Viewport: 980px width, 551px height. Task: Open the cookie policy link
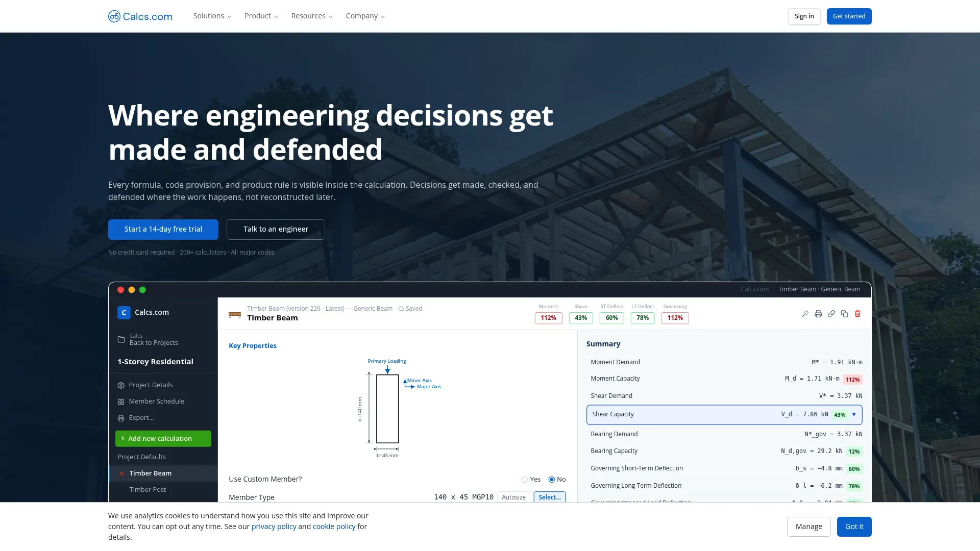tap(334, 527)
